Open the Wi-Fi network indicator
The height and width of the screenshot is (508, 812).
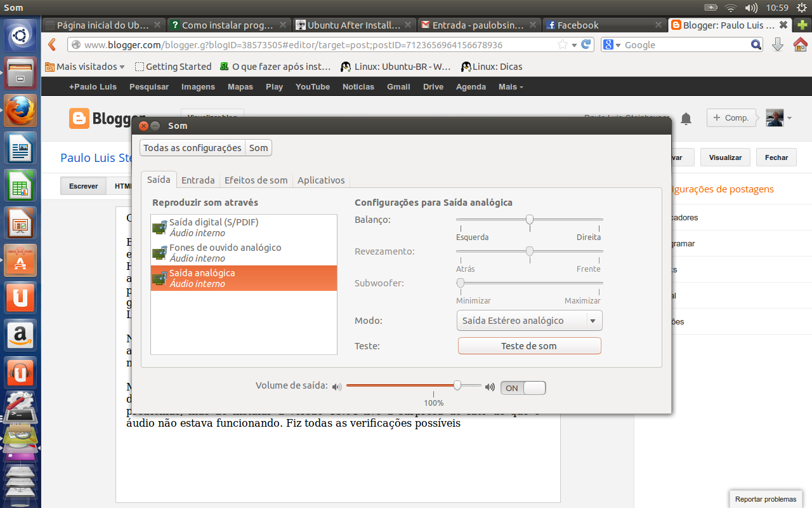[731, 8]
